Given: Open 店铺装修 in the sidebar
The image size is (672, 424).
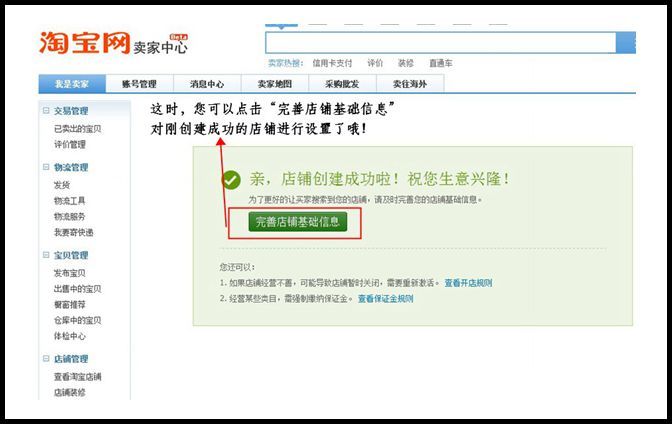Looking at the screenshot, I should 70,392.
